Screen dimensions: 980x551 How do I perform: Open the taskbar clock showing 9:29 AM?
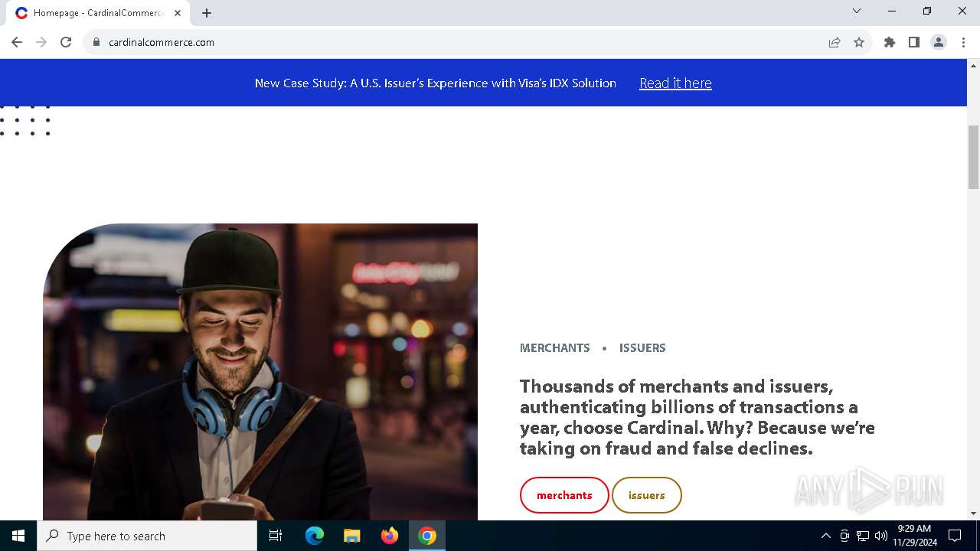(914, 536)
